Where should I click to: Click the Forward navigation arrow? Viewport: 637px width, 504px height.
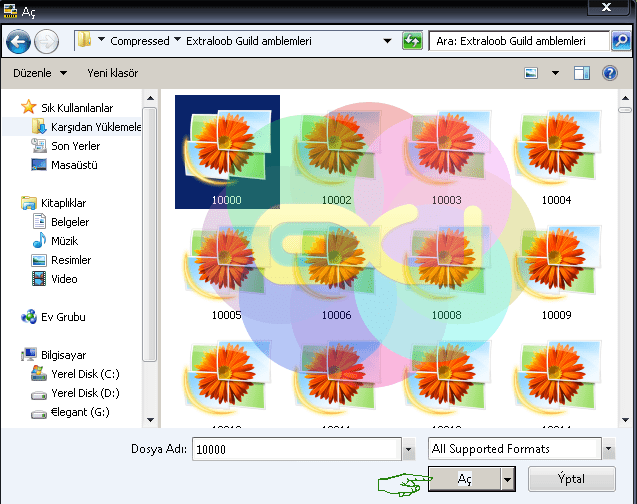pos(46,41)
